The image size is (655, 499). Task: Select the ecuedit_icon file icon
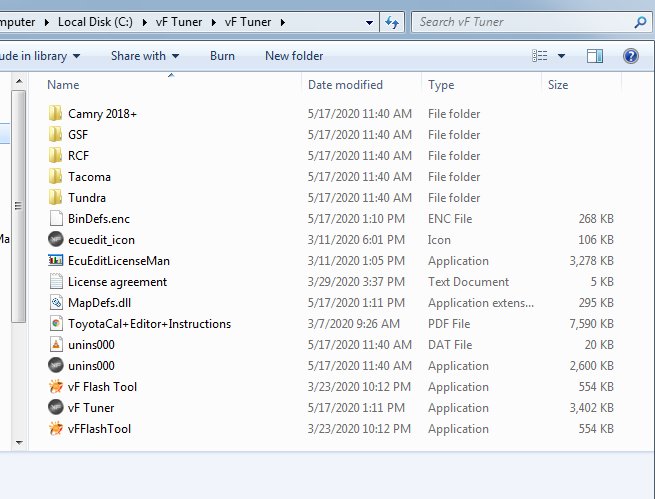(56, 240)
